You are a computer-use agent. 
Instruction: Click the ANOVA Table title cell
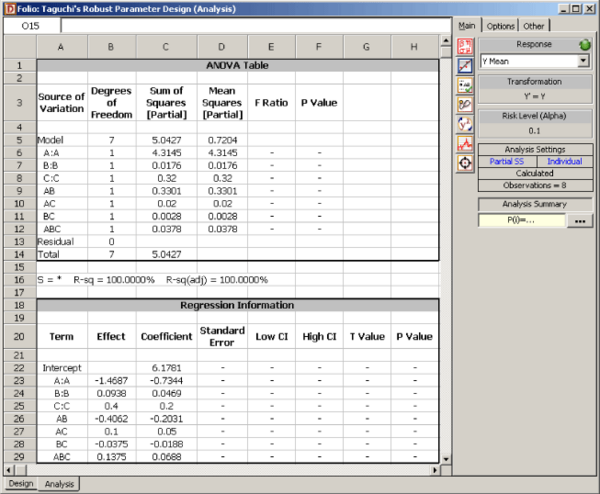238,65
